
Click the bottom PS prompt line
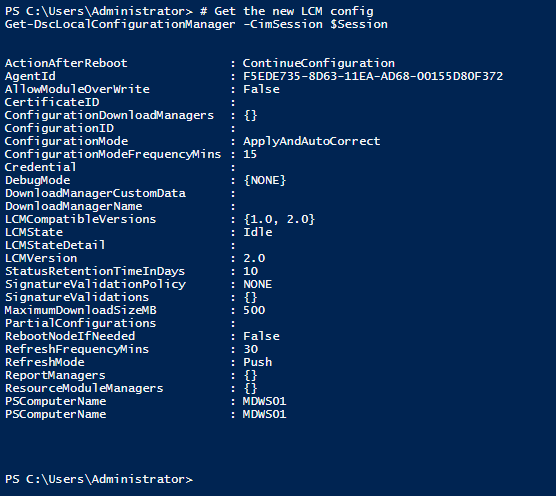pos(99,479)
